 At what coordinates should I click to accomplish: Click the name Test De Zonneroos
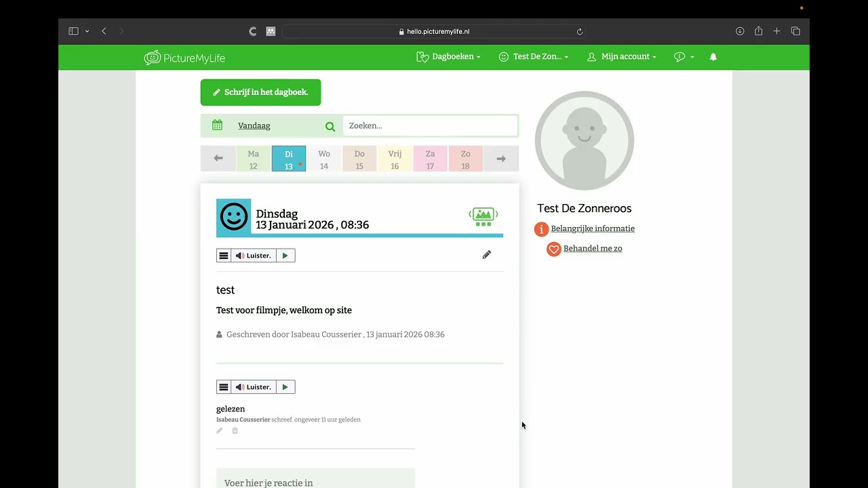(585, 209)
